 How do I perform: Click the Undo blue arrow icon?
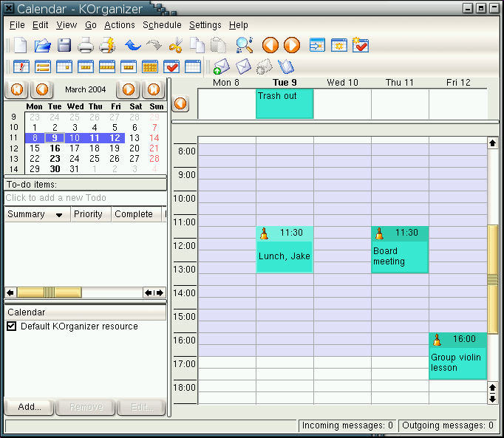(133, 45)
